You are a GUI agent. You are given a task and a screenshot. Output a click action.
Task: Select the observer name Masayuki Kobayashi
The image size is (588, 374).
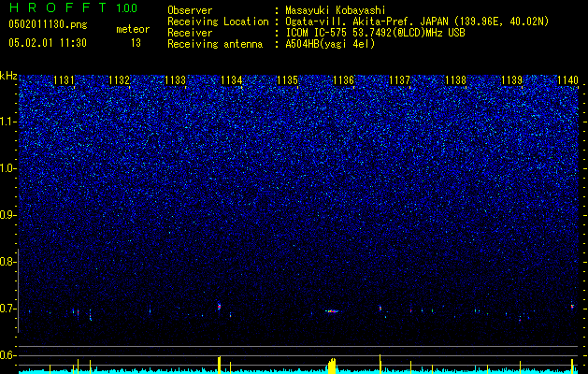[x=336, y=10]
